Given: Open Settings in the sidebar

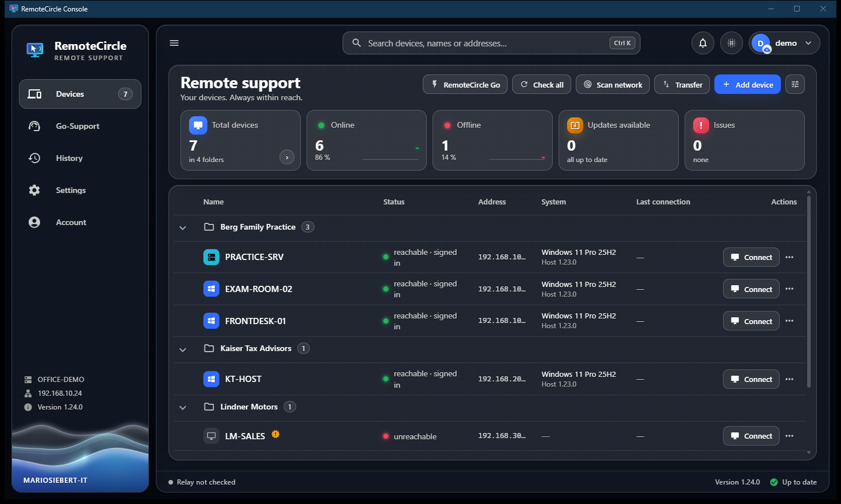Looking at the screenshot, I should 80,190.
